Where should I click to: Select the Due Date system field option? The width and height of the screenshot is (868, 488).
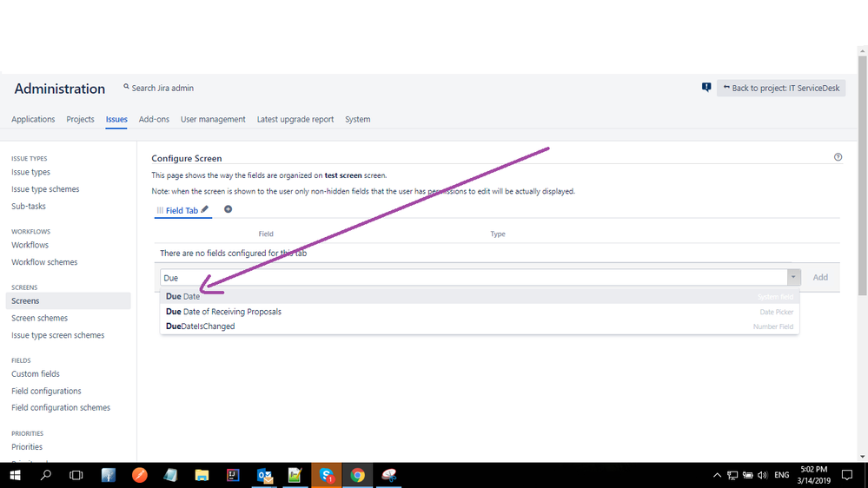click(x=480, y=296)
